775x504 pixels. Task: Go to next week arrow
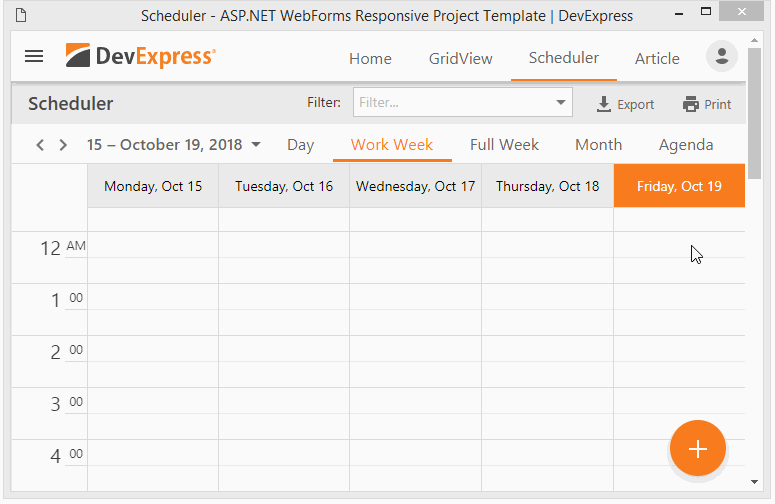(x=63, y=145)
